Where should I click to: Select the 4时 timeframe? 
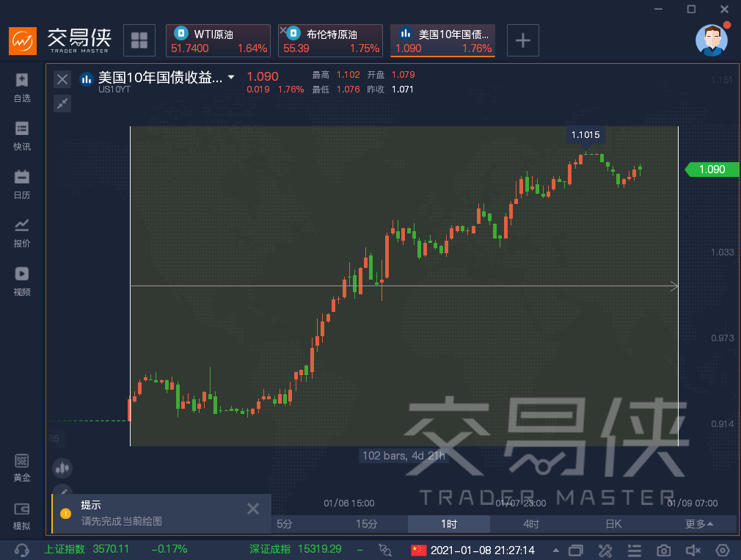531,524
